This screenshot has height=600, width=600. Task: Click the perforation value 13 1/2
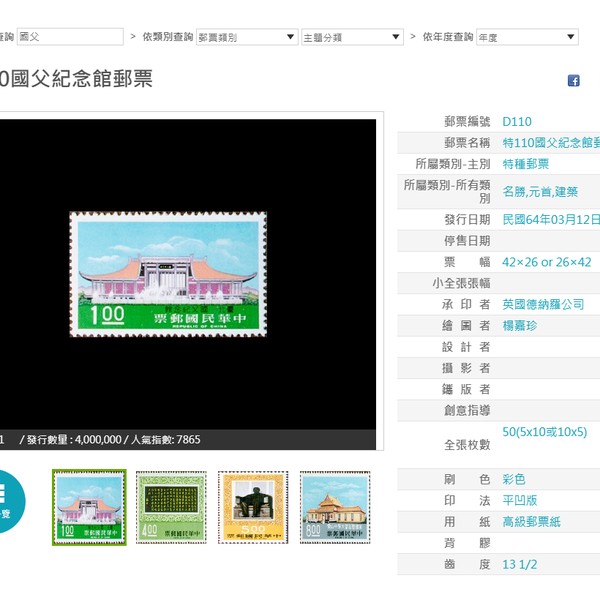519,564
